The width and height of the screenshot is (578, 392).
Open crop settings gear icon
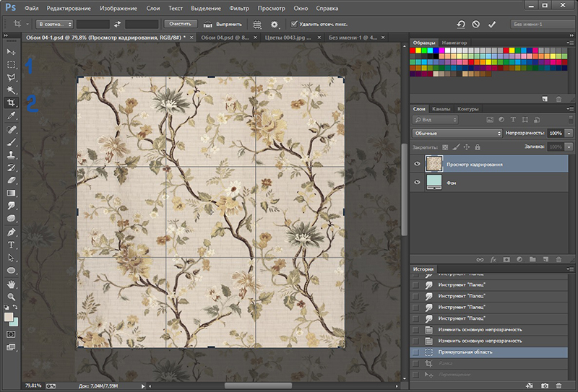pos(274,24)
